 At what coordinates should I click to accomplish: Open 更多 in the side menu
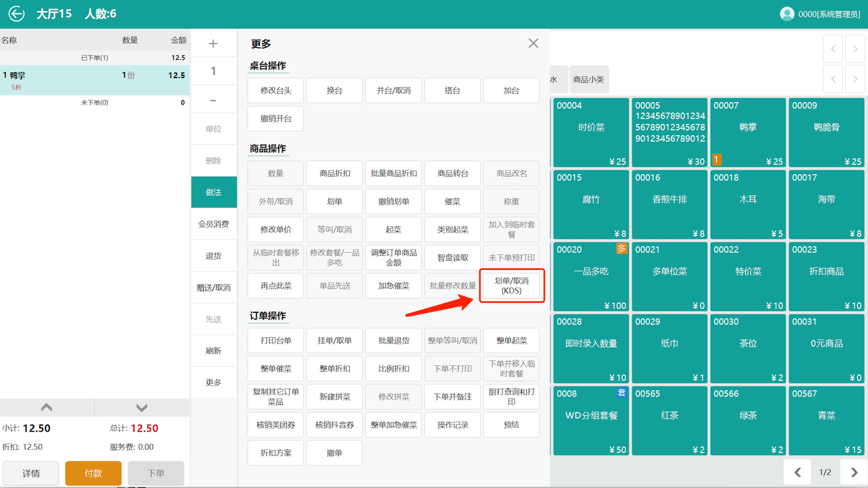214,382
